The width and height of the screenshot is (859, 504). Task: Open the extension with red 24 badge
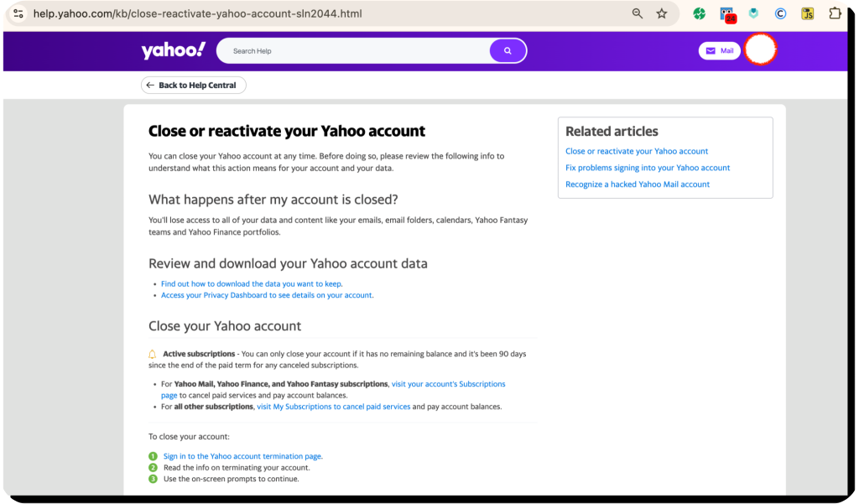727,14
